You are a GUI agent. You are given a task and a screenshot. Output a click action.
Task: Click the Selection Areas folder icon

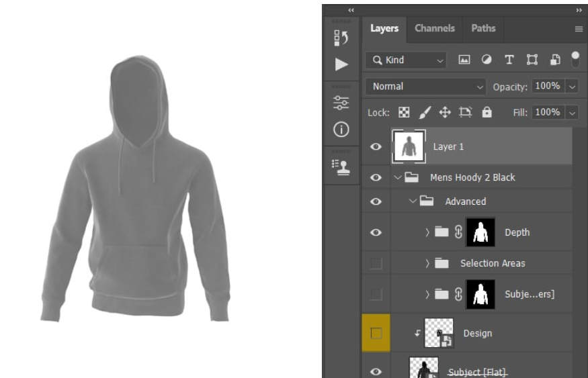pos(442,263)
